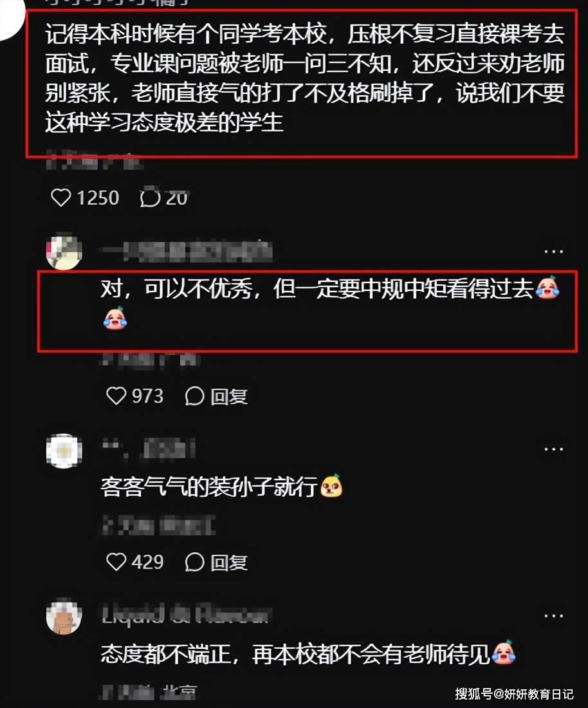Select the comment text 记得本科时候有个同学考本校
This screenshot has height=708, width=588.
(185, 35)
